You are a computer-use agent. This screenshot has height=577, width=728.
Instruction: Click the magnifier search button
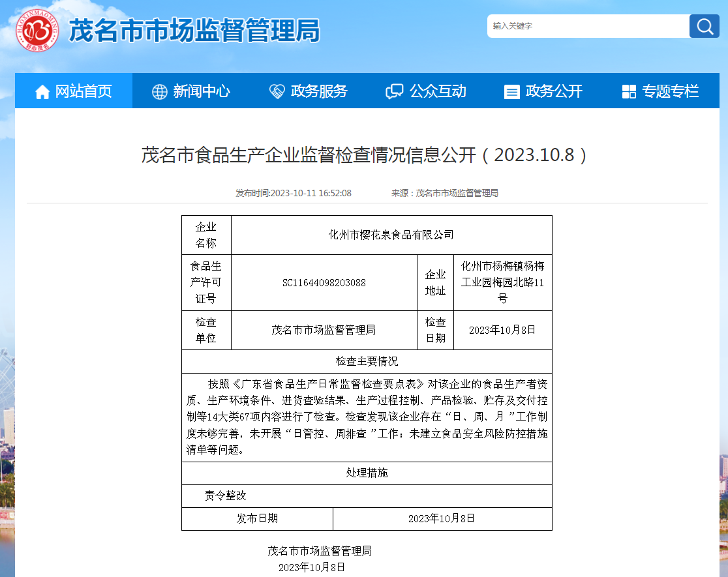(x=705, y=26)
